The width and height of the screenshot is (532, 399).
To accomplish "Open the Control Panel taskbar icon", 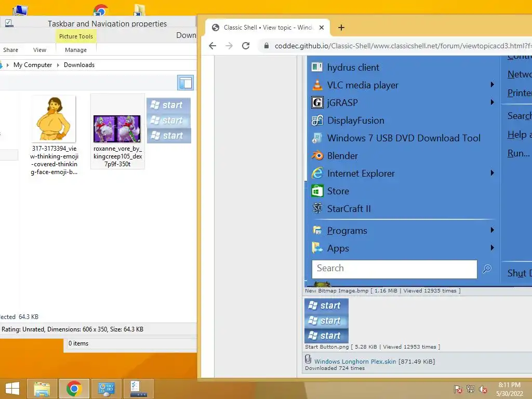I will 106,389.
